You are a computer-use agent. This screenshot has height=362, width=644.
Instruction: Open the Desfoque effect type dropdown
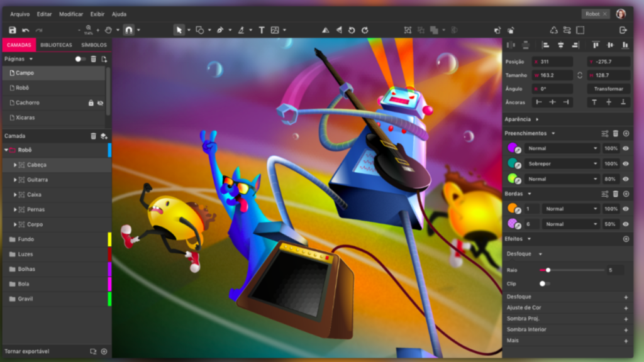540,254
